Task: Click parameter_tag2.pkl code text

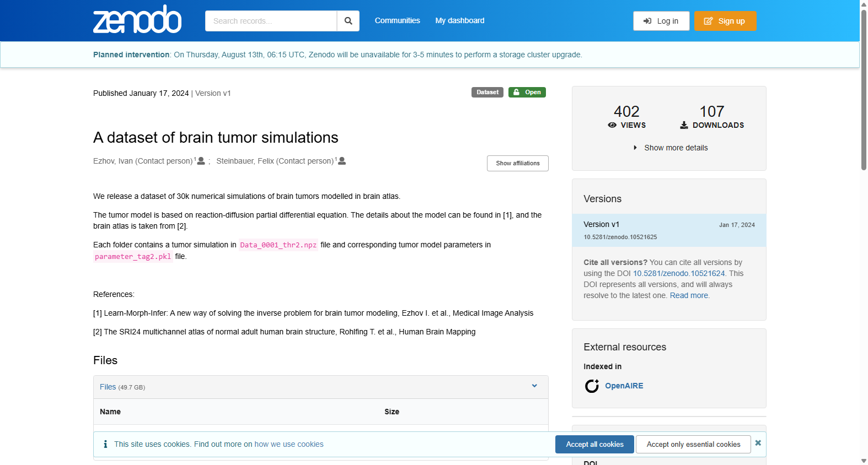Action: point(133,257)
